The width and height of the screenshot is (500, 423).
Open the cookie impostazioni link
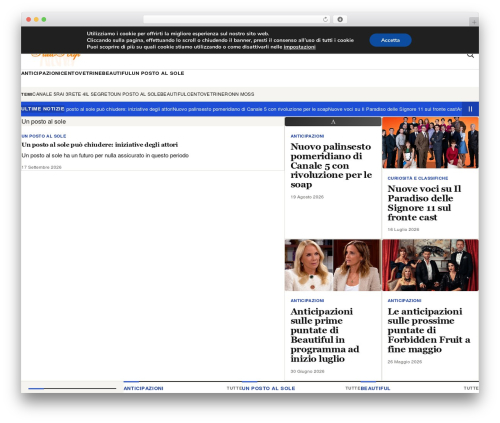[299, 47]
